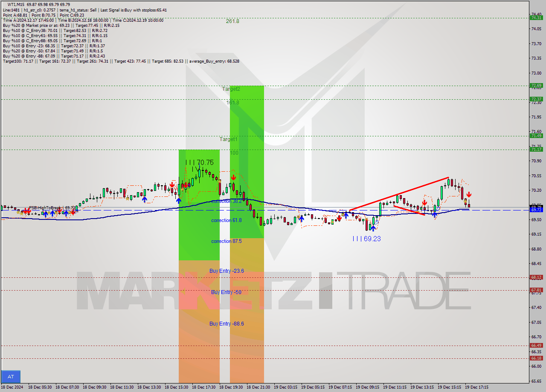Click the Buy %20 @ Entry -88 line

[x=54, y=56]
